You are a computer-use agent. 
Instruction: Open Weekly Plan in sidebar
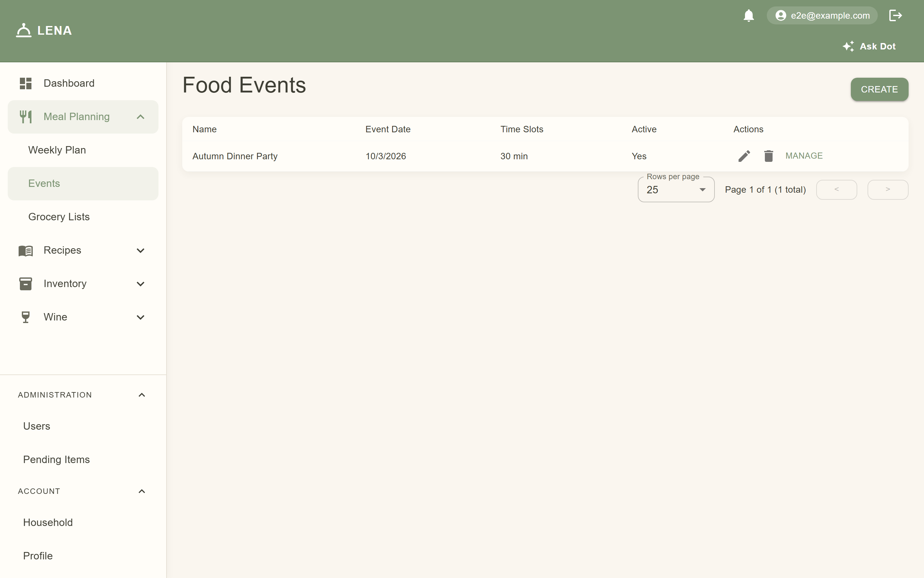(x=83, y=150)
